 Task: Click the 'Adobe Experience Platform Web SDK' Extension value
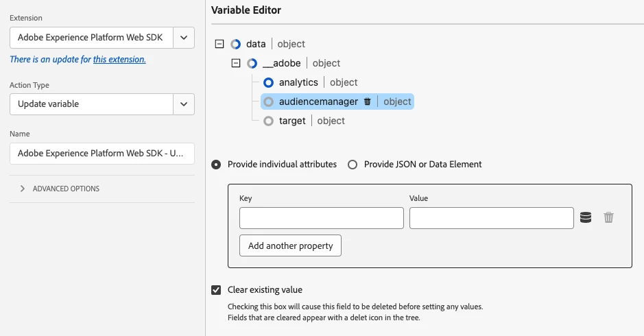91,38
